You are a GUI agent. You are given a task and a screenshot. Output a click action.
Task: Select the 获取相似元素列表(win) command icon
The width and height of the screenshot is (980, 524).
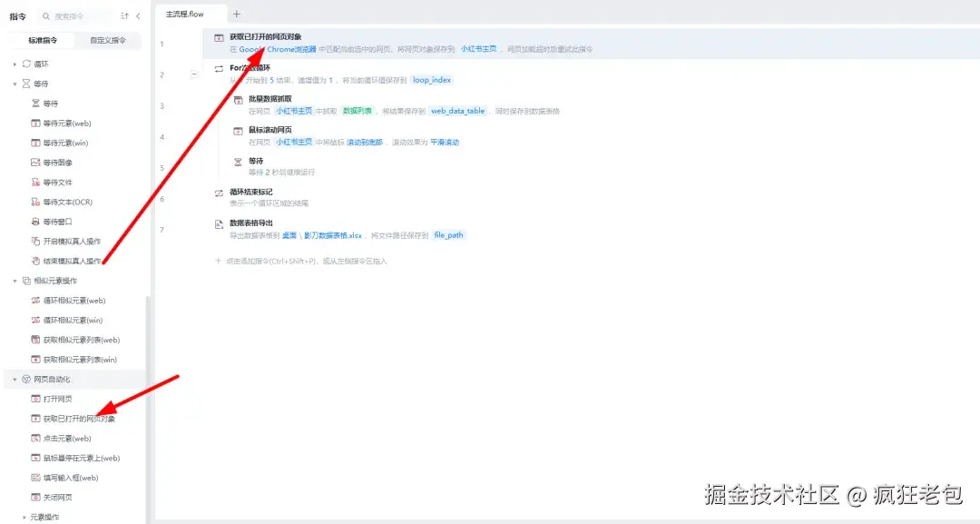[x=34, y=359]
